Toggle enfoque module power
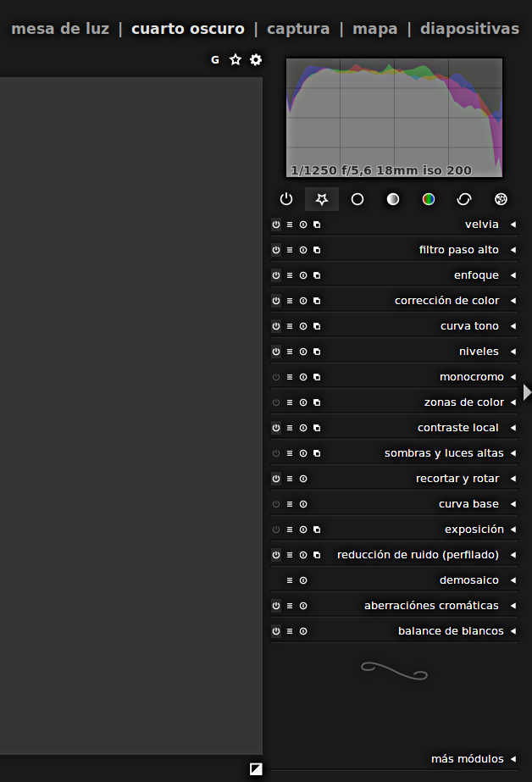This screenshot has width=532, height=782. click(x=276, y=275)
